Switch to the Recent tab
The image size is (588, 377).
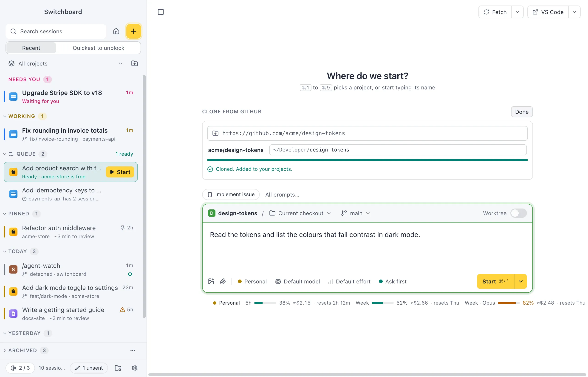[x=31, y=48]
